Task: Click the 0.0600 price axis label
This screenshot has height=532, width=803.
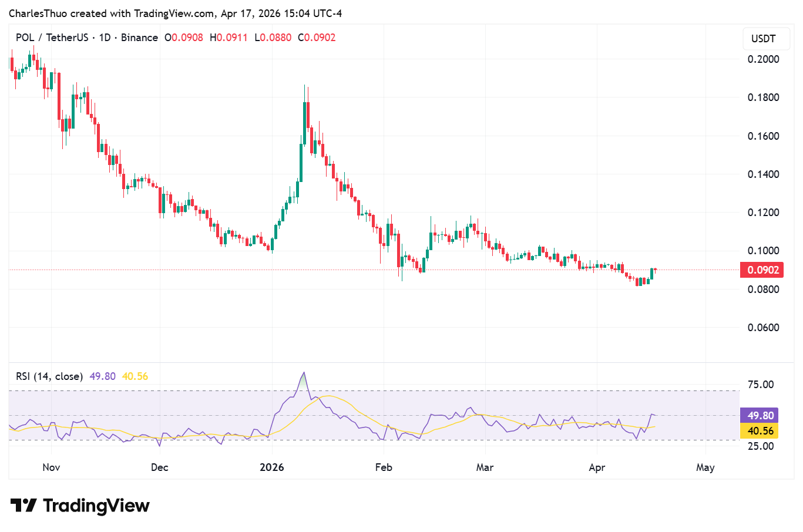Action: (763, 328)
